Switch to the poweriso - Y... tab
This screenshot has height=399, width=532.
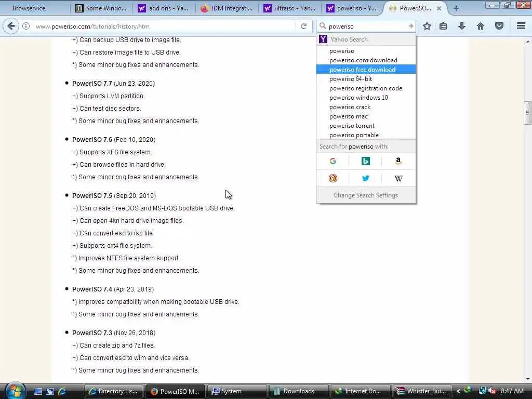(x=353, y=8)
